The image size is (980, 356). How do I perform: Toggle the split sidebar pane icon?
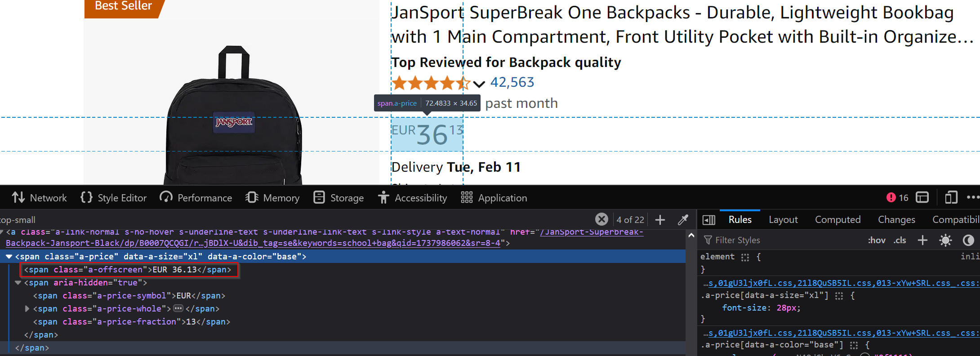[709, 220]
